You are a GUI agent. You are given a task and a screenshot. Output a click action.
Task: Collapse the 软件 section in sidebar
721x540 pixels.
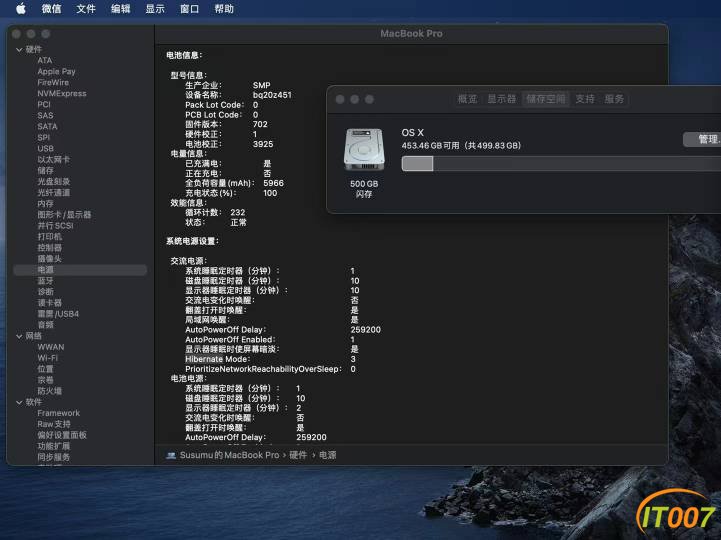tap(19, 402)
